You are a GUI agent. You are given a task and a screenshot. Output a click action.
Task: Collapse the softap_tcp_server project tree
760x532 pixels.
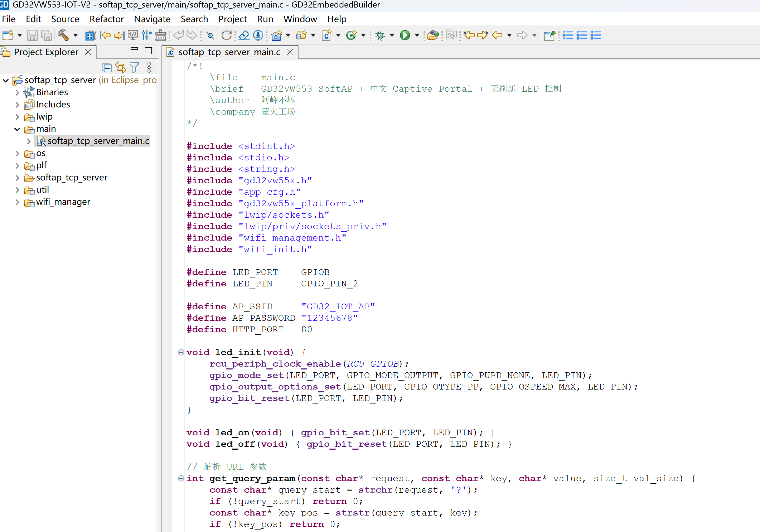coord(6,80)
